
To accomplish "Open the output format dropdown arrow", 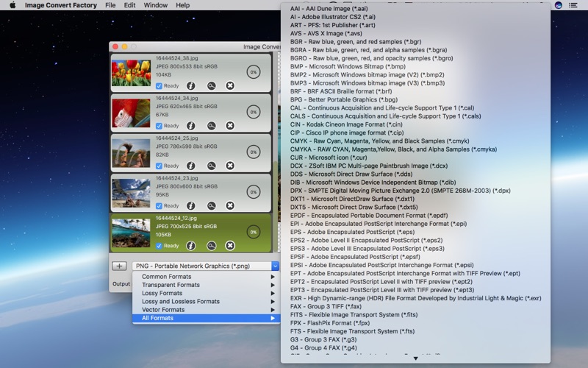I will (x=275, y=266).
